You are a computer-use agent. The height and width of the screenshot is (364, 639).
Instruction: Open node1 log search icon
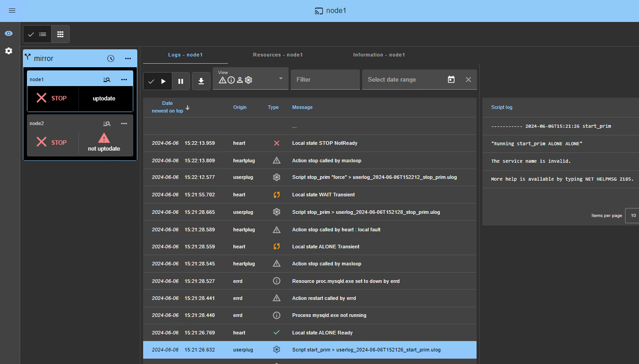pos(107,80)
